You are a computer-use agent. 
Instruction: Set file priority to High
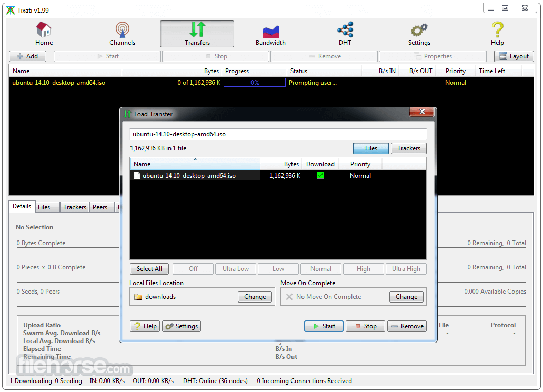click(x=363, y=269)
